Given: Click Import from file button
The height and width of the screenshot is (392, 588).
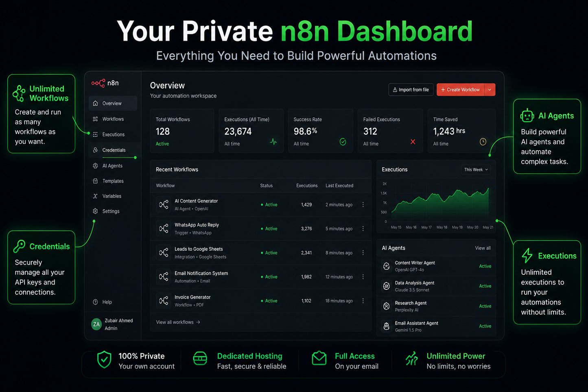Looking at the screenshot, I should pyautogui.click(x=411, y=90).
